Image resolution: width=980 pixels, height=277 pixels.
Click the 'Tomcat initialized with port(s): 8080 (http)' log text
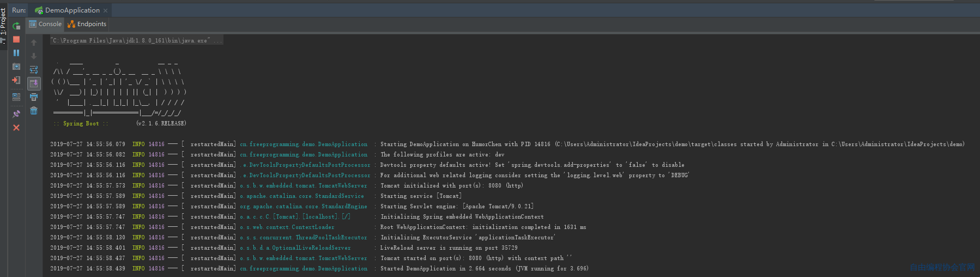[451, 186]
